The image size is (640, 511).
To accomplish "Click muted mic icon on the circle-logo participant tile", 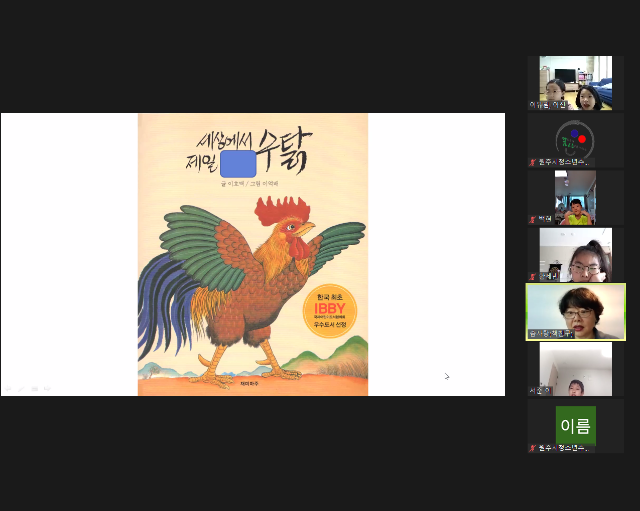I will tap(532, 162).
